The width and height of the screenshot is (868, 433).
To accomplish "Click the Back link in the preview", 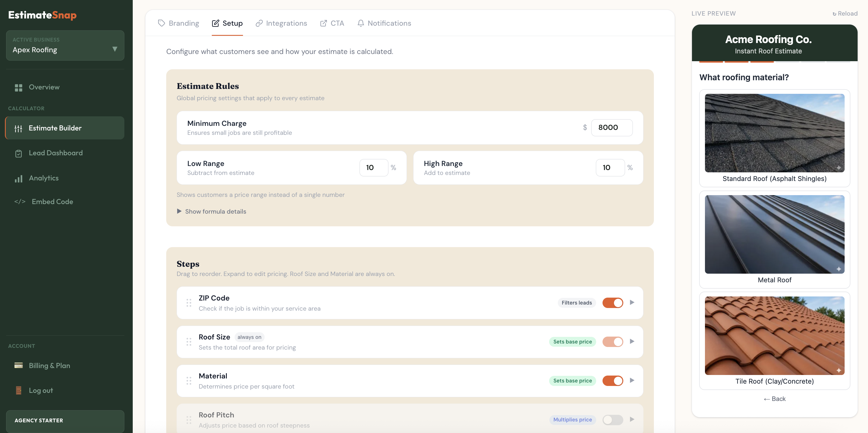I will pyautogui.click(x=774, y=399).
